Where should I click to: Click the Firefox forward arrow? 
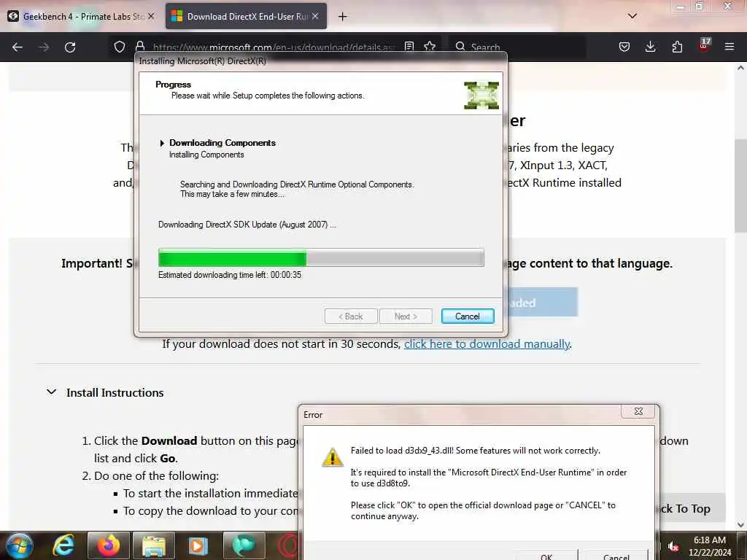pyautogui.click(x=44, y=47)
